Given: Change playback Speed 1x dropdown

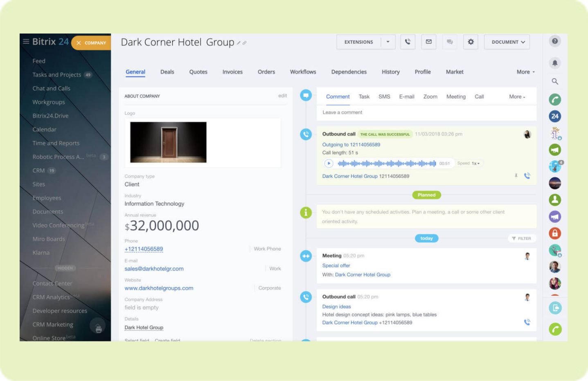Looking at the screenshot, I should click(x=475, y=164).
